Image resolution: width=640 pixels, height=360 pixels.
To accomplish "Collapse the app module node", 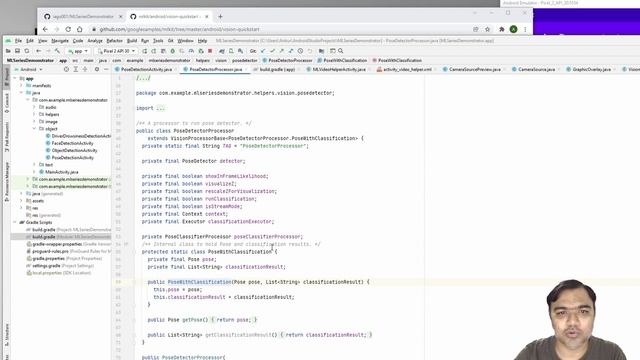I will coord(16,78).
